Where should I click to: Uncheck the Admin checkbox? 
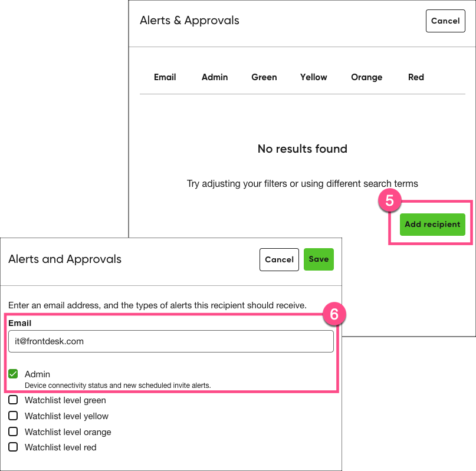[14, 374]
